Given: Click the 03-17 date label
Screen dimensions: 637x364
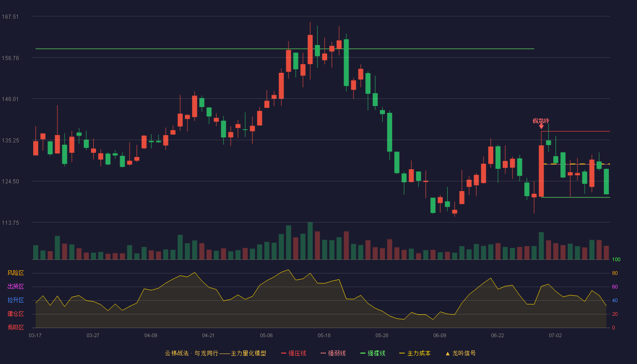Looking at the screenshot, I should click(x=35, y=335).
